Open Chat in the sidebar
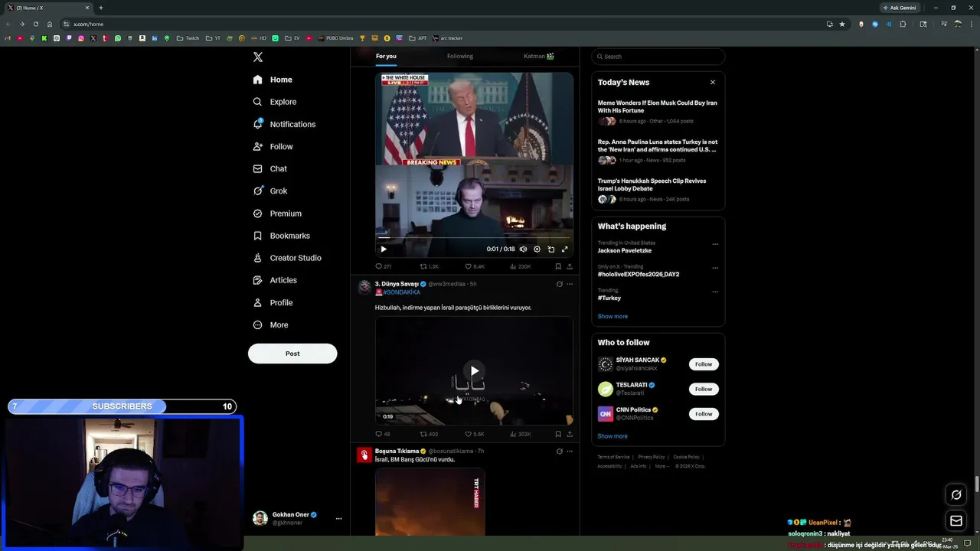The image size is (980, 551). (x=270, y=168)
